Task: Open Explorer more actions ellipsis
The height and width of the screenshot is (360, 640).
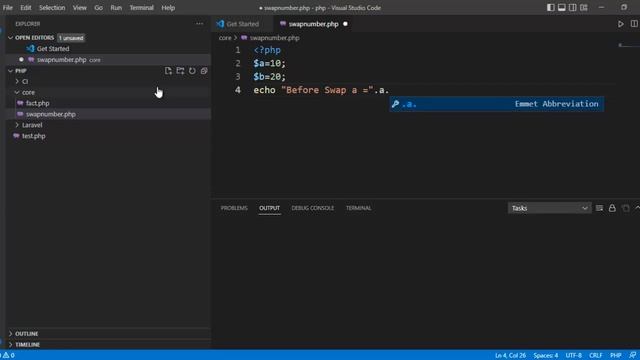Action: 199,24
